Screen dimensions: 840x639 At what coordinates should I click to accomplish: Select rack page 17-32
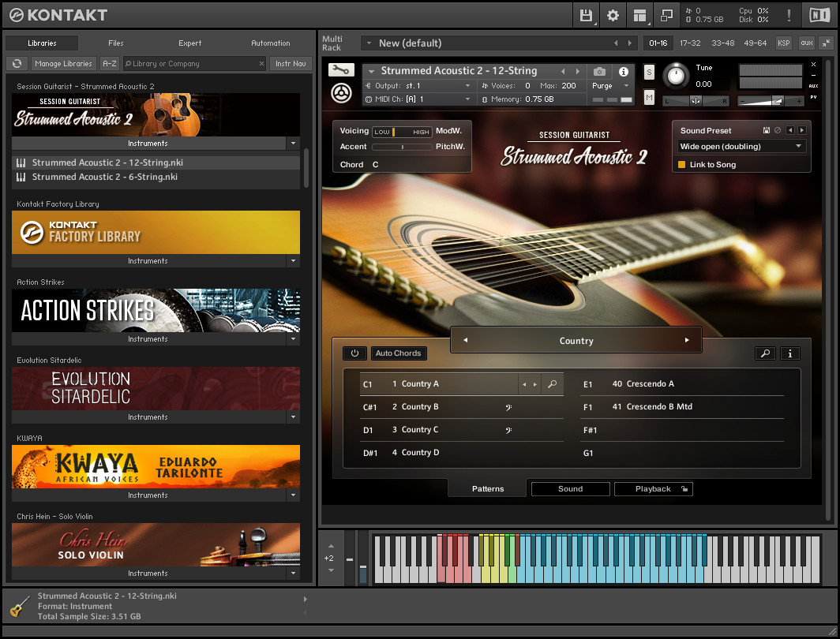(690, 43)
